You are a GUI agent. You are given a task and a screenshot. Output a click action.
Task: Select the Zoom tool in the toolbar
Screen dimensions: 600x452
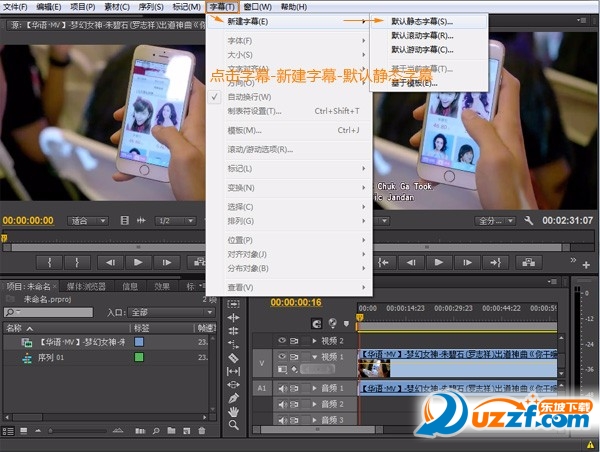pos(233,425)
